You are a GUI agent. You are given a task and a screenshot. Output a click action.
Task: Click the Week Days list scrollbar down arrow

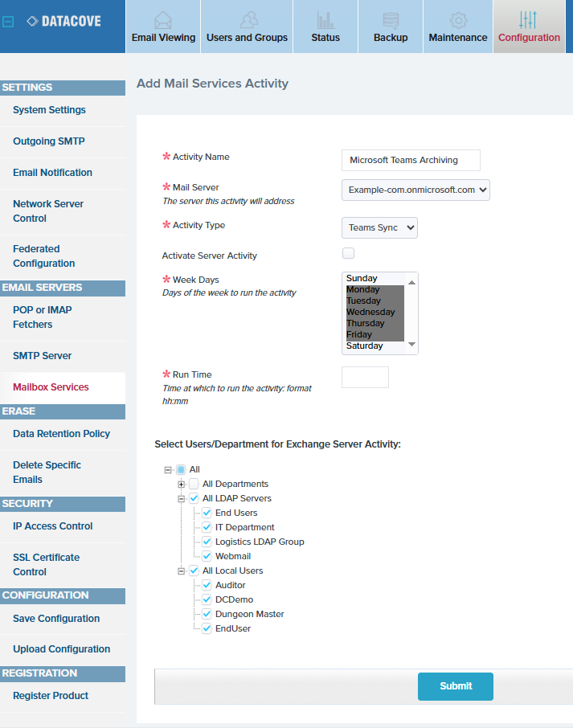(x=411, y=345)
